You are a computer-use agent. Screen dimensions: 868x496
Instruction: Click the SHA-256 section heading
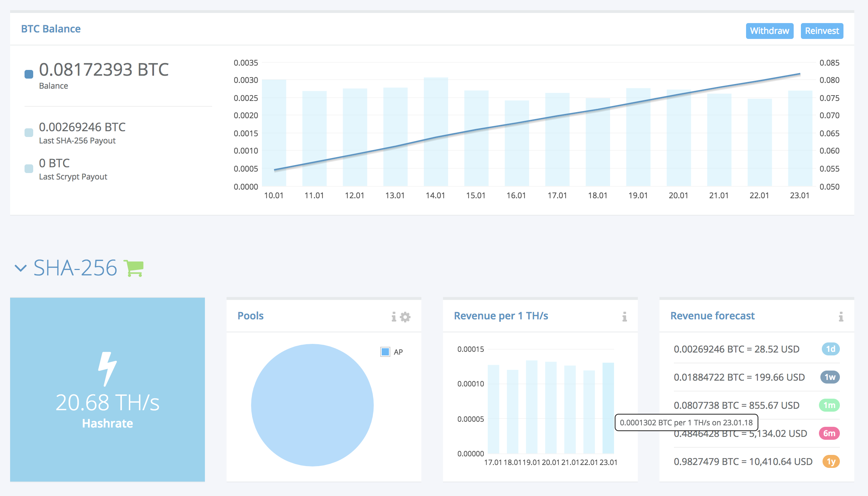[75, 268]
